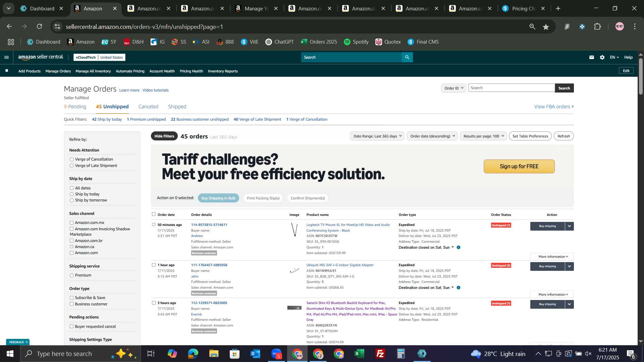Bookmark this page with star icon

(546, 27)
